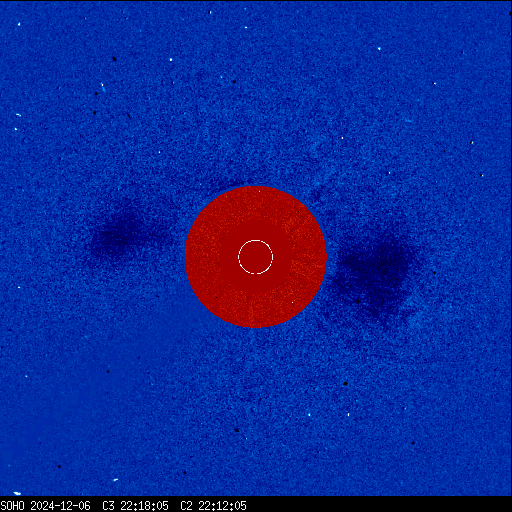
Task: Click the black footer bar's empty right side
Action: click(379, 506)
